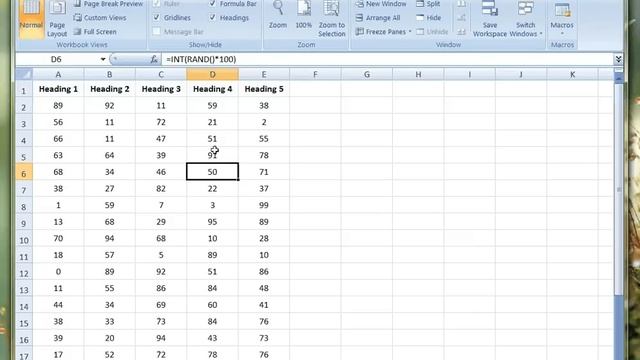This screenshot has width=640, height=360.
Task: Click the greyed Unhide window button
Action: point(432,31)
